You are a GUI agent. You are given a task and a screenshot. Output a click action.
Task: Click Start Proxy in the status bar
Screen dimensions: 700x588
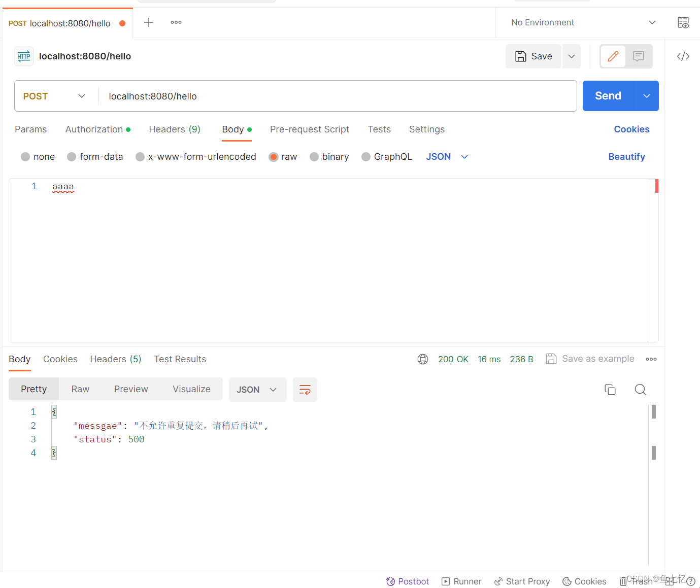[522, 581]
